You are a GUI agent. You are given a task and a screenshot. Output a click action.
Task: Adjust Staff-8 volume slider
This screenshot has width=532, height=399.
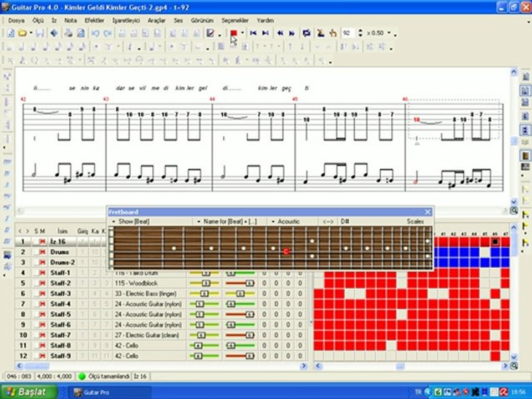click(x=204, y=346)
